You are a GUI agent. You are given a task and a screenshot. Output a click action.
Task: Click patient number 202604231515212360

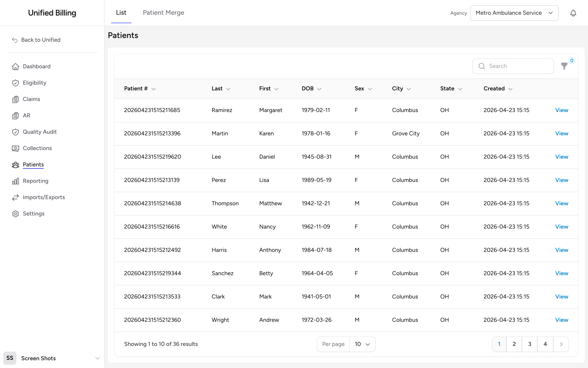153,320
